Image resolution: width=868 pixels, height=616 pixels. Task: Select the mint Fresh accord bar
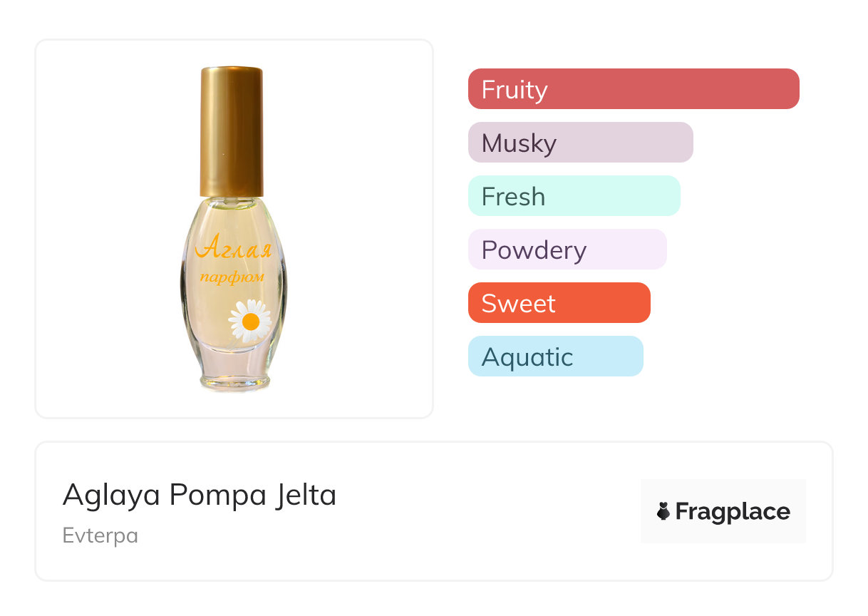(574, 196)
